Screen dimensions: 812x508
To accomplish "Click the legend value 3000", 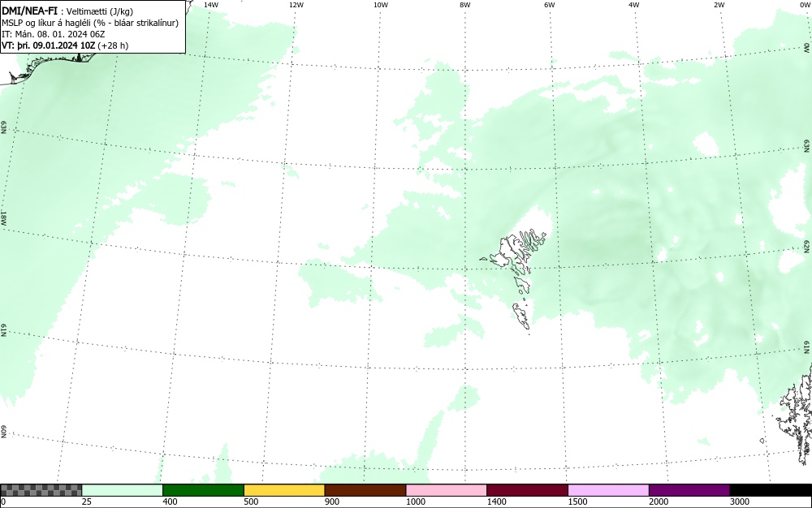I will click(740, 502).
